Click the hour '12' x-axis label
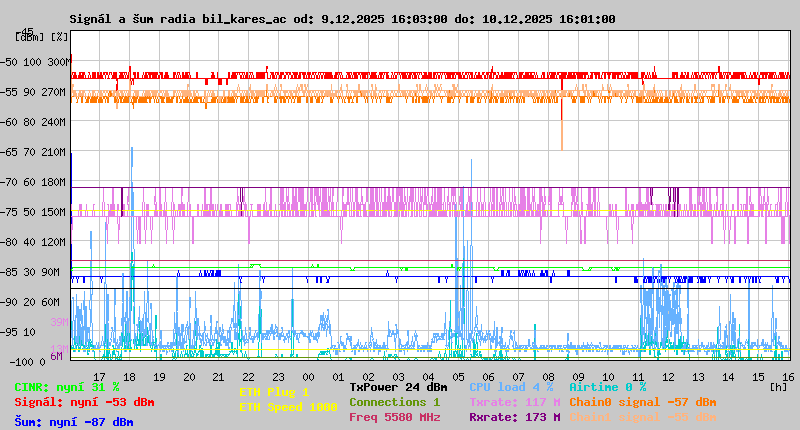800x430 pixels. coord(668,377)
